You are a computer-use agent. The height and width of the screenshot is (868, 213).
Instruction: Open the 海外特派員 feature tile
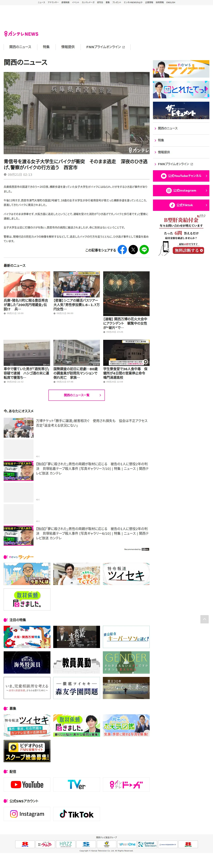click(27, 662)
